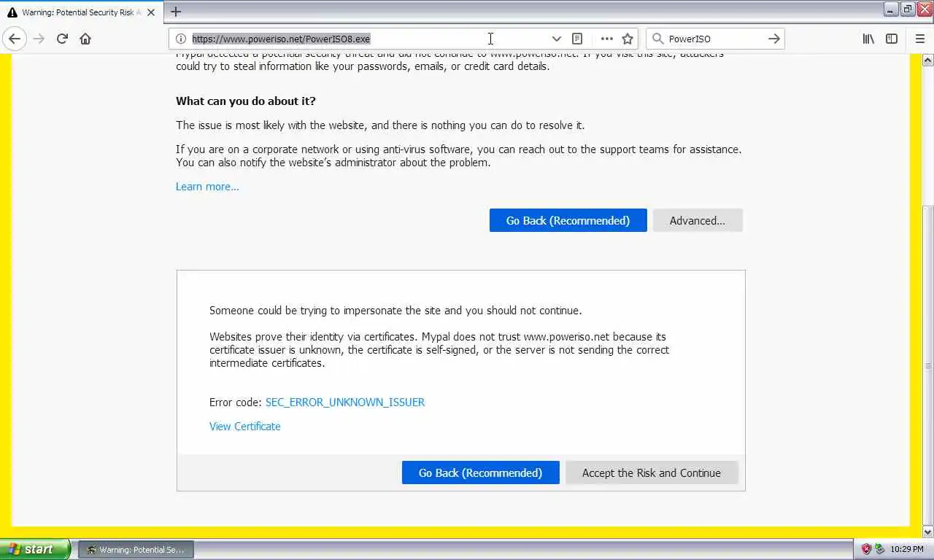Viewport: 934px width, 560px height.
Task: Minimize the browser window
Action: coord(892,9)
